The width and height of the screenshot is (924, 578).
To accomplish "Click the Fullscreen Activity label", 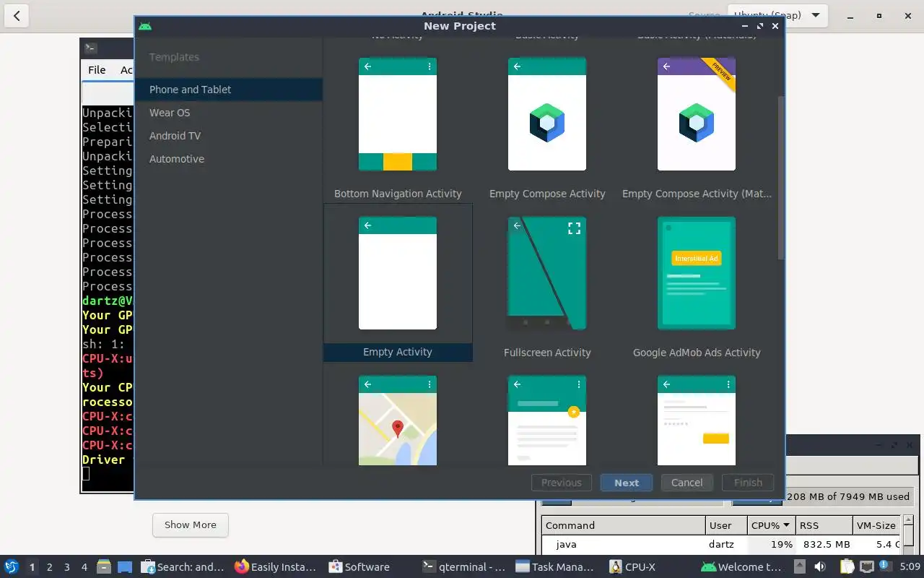I will click(547, 353).
